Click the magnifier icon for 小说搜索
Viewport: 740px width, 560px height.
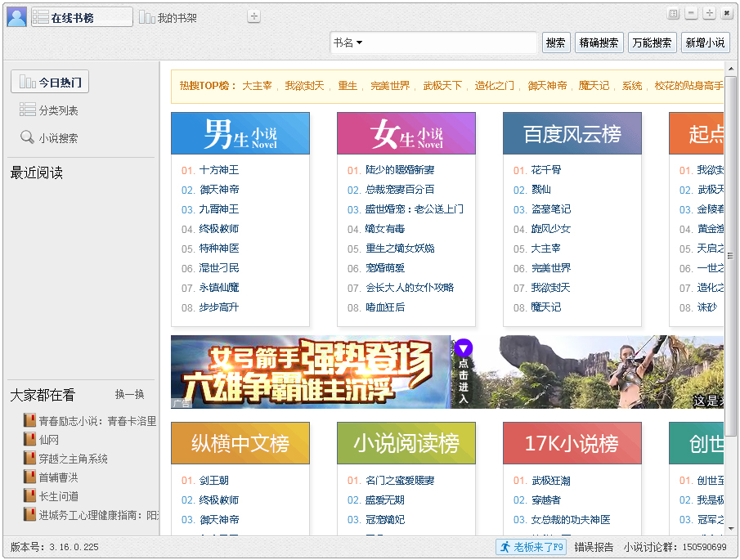click(27, 137)
